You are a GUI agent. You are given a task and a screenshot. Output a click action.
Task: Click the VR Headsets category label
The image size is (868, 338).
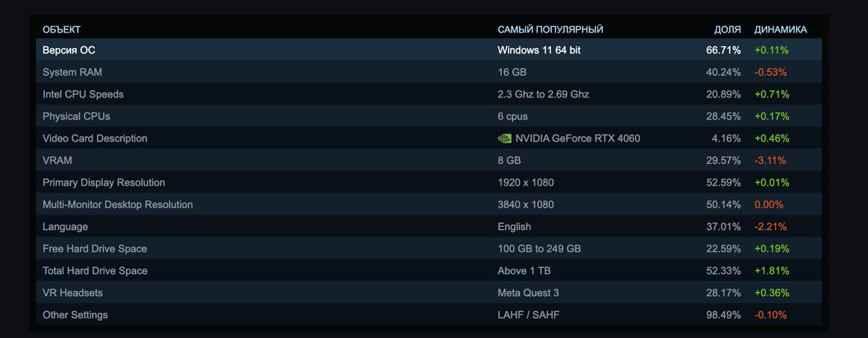73,293
